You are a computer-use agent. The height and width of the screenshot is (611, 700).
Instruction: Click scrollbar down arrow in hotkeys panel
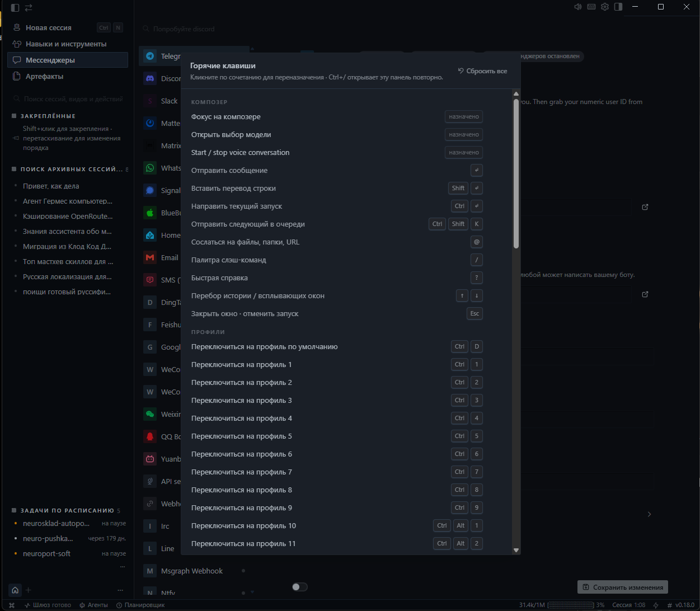click(516, 551)
